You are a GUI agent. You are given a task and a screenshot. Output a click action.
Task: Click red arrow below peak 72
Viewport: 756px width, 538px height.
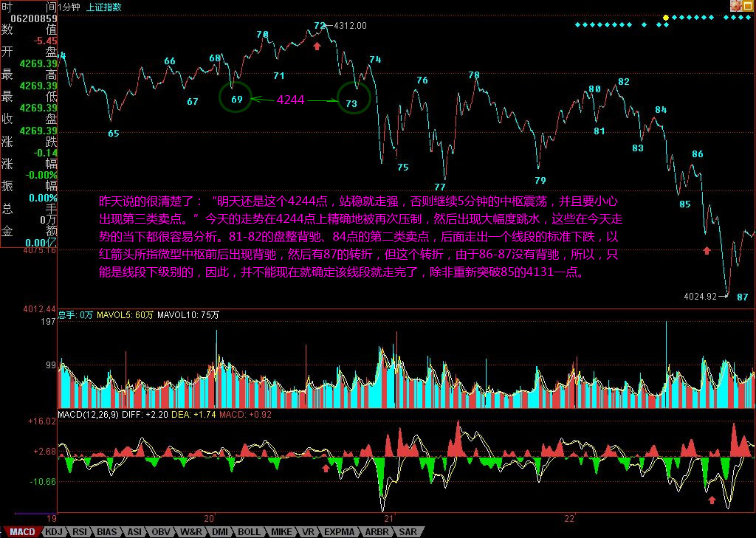tap(317, 46)
